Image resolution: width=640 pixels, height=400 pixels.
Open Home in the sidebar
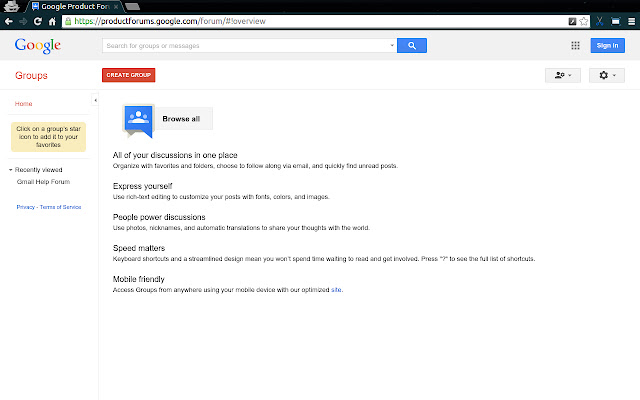click(x=24, y=104)
